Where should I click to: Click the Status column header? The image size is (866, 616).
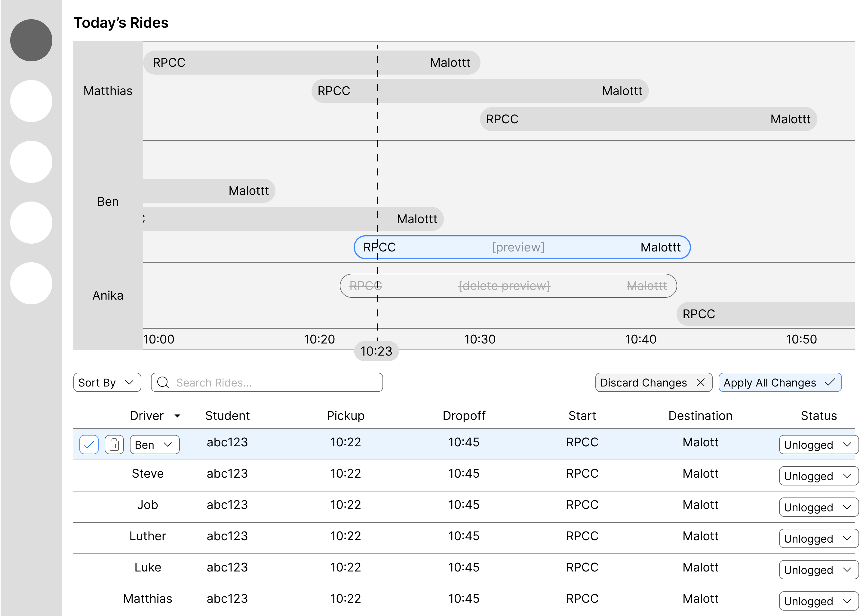point(819,416)
